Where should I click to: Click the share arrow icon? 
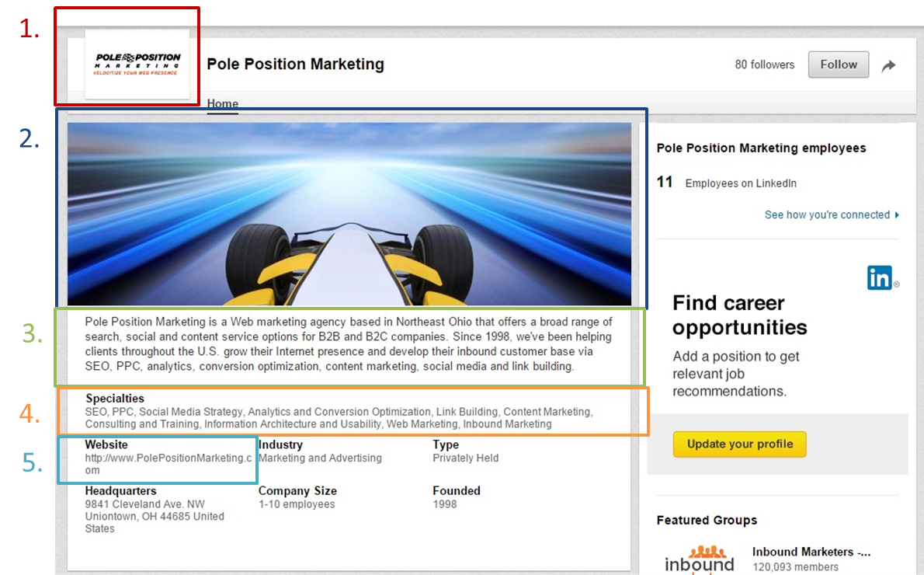tap(888, 65)
